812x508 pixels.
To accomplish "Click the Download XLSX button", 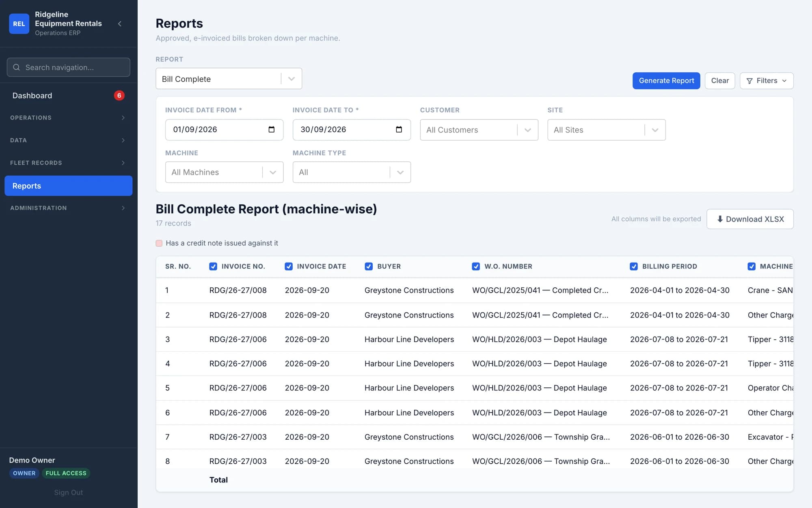I will 750,219.
